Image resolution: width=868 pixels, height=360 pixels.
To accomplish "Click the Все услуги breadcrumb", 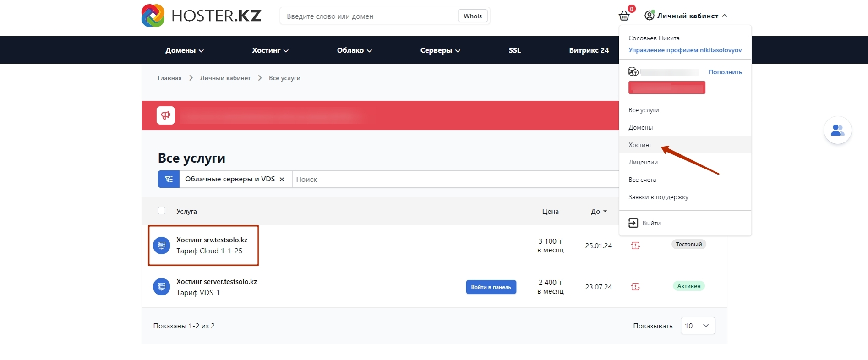I will point(284,78).
